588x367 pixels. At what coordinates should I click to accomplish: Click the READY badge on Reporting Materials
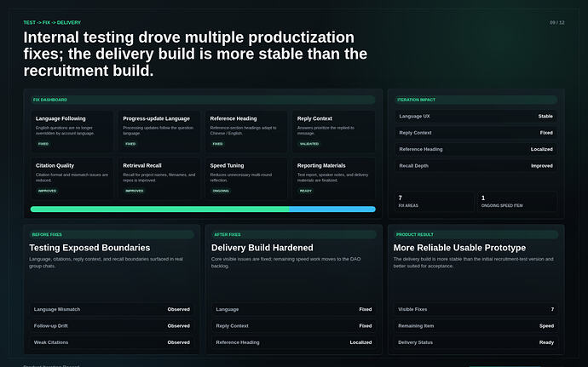coord(306,191)
